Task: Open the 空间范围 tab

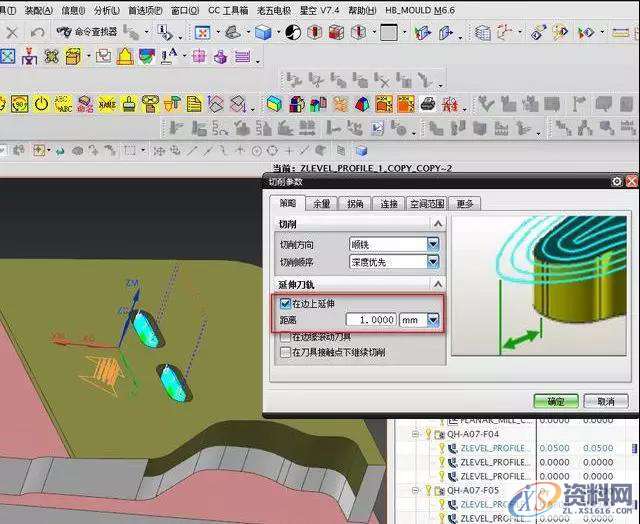Action: pyautogui.click(x=426, y=204)
